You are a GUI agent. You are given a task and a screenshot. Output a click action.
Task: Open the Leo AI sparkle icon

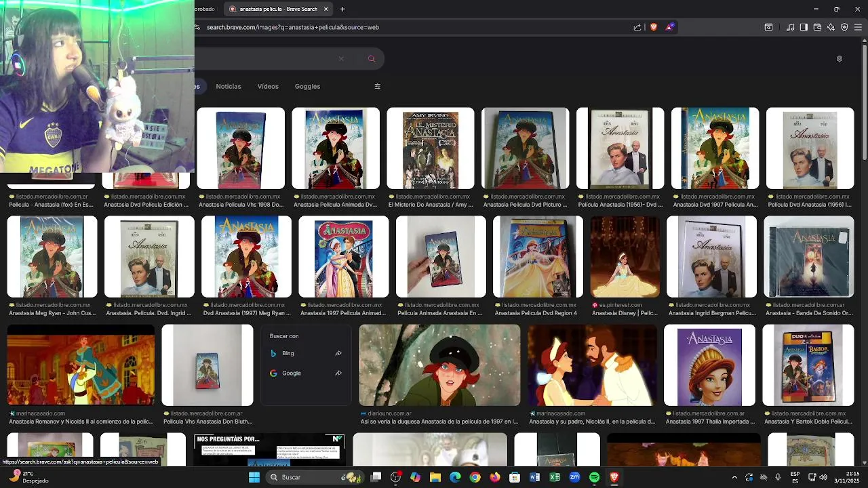831,27
